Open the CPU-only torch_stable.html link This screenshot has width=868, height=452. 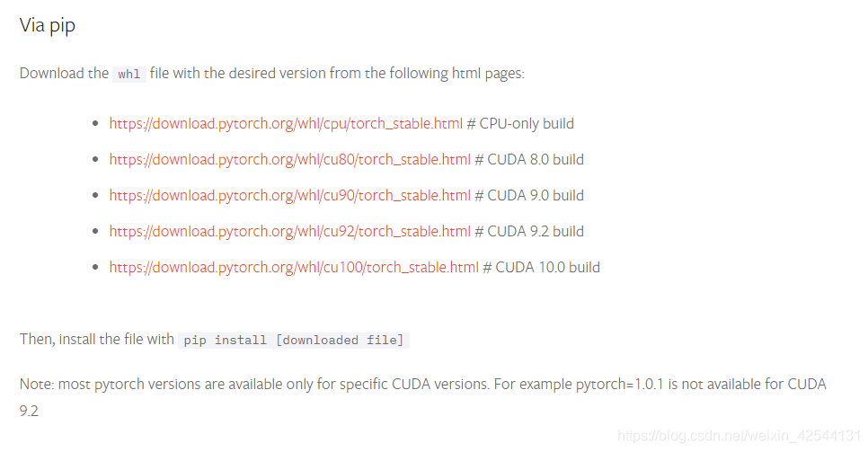(286, 123)
